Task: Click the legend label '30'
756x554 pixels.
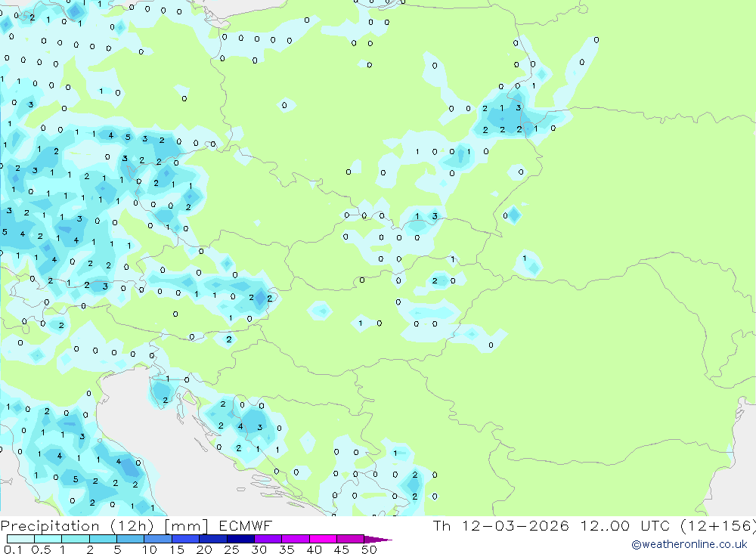Action: [259, 549]
